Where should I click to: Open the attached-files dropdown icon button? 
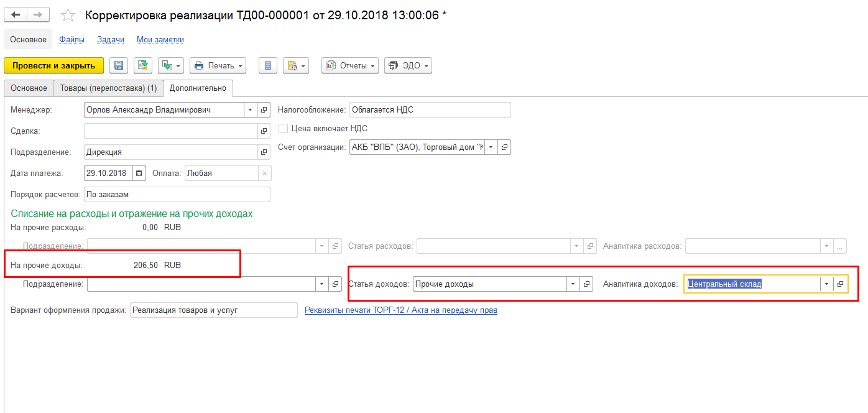[296, 65]
